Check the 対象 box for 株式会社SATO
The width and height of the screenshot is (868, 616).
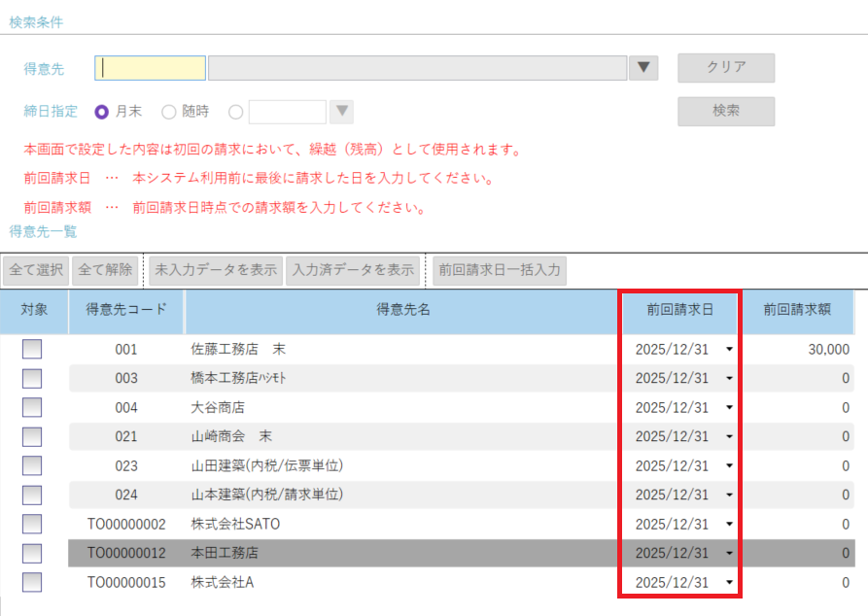[x=32, y=524]
